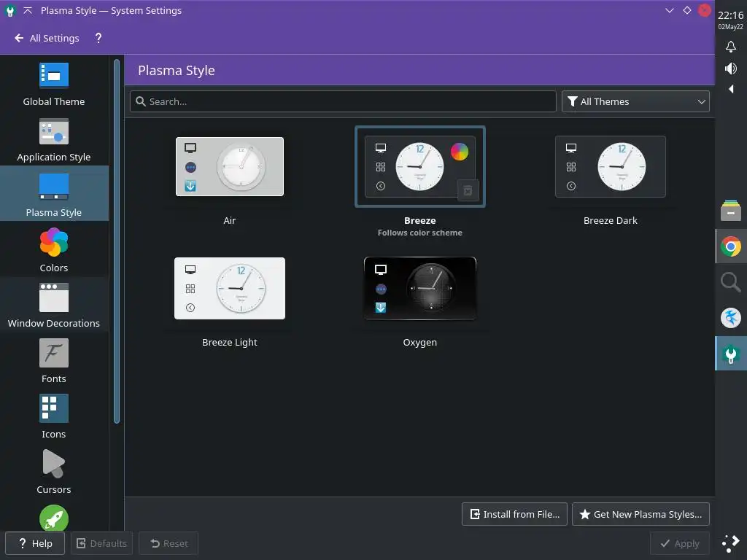
Task: Open the application launcher at panel bottom
Action: [x=730, y=543]
